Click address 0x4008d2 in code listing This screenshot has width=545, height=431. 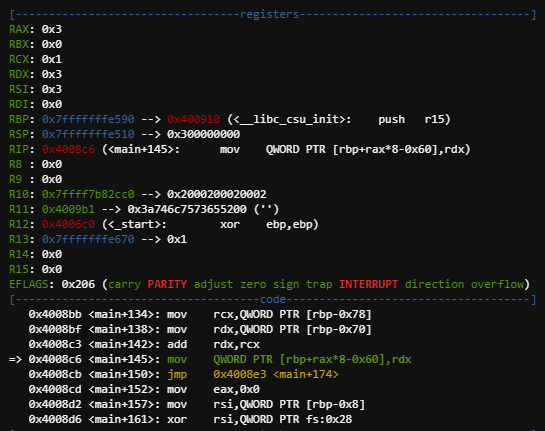[x=55, y=404]
